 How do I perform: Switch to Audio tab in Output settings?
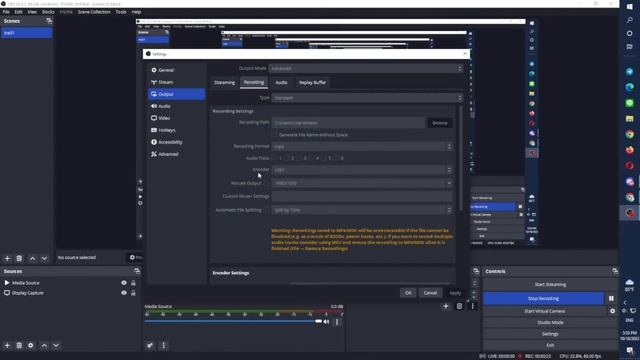(x=281, y=82)
